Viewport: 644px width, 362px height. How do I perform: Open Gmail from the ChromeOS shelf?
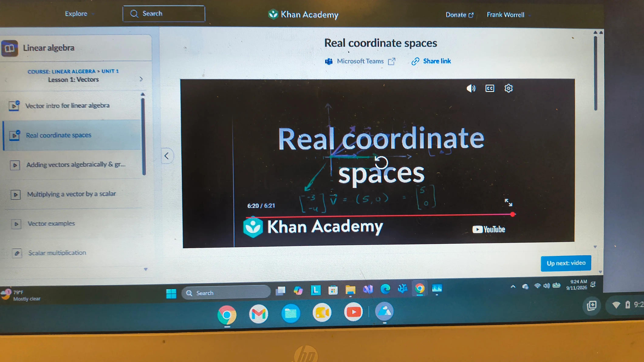(259, 314)
